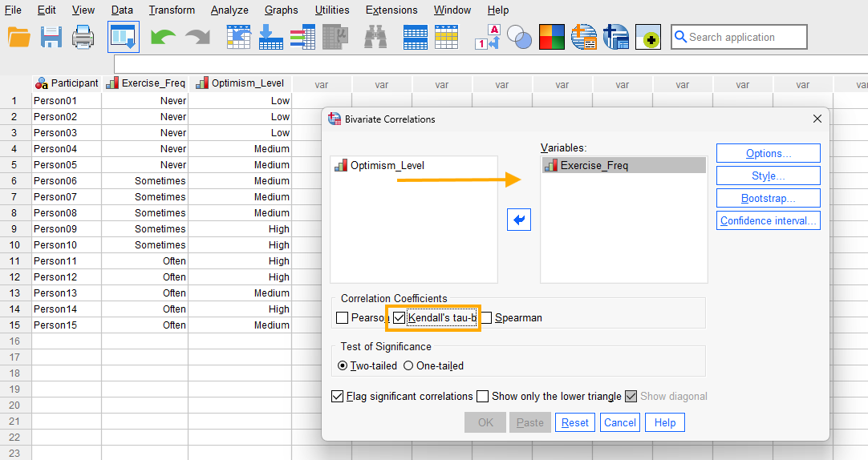Click the Options... button

pyautogui.click(x=768, y=153)
